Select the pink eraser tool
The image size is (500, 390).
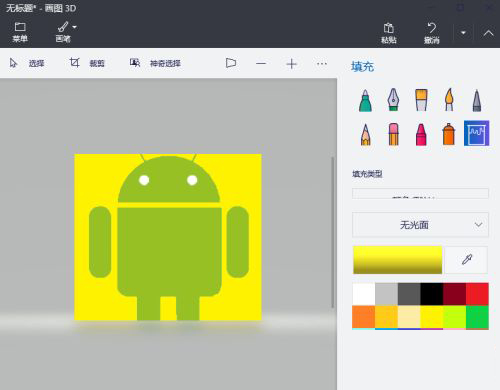pos(394,134)
